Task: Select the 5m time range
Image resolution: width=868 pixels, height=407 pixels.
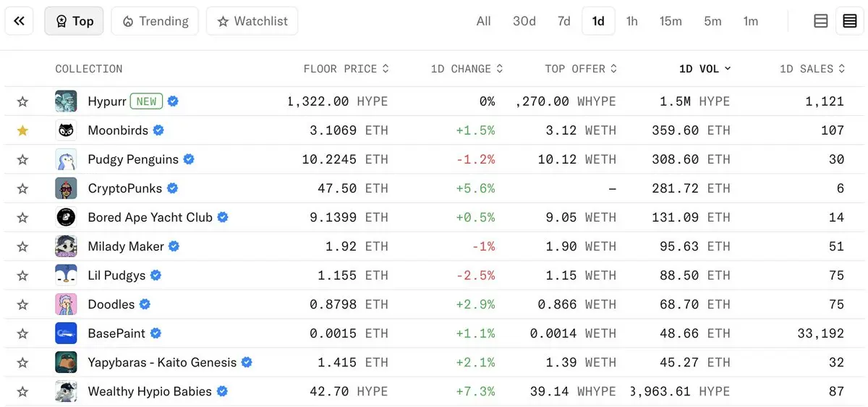Action: 712,21
